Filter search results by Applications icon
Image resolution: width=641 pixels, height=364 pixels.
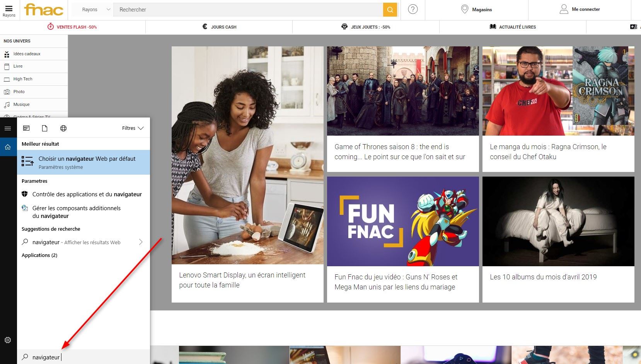(26, 128)
